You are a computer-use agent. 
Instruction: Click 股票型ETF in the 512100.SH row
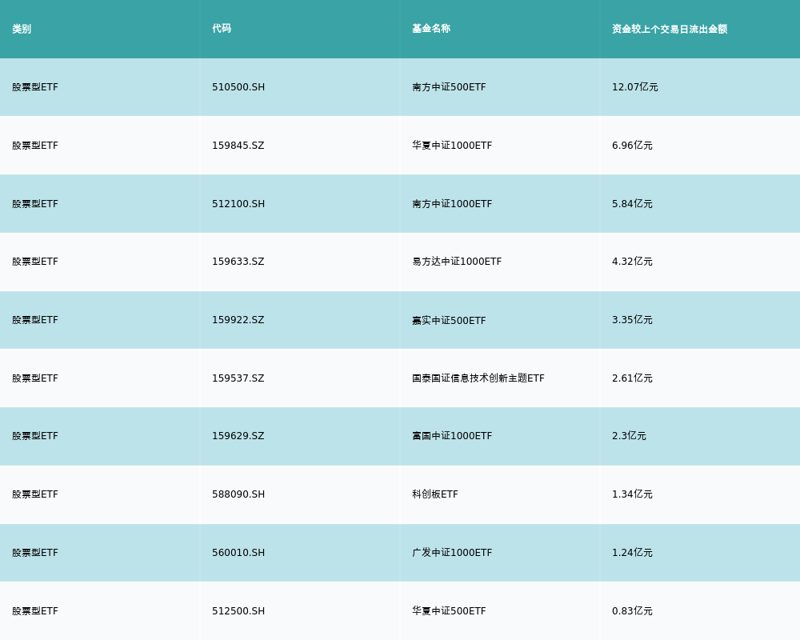(x=35, y=204)
